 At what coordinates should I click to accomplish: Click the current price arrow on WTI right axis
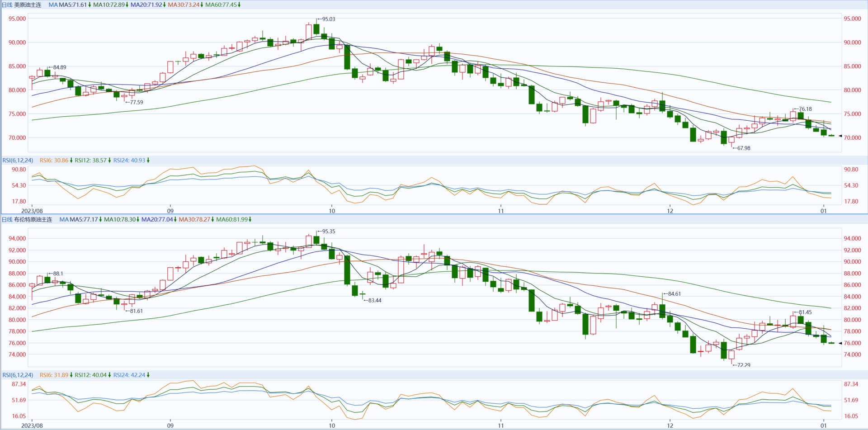click(840, 136)
